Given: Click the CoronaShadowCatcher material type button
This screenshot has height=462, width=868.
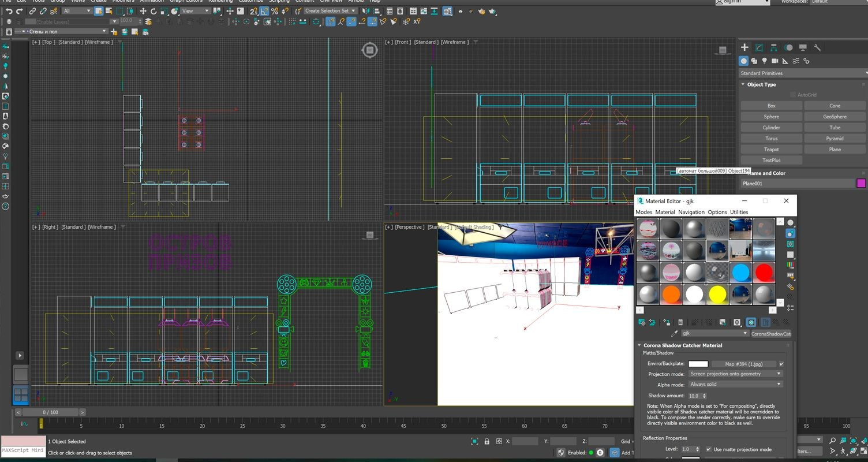Looking at the screenshot, I should [770, 334].
